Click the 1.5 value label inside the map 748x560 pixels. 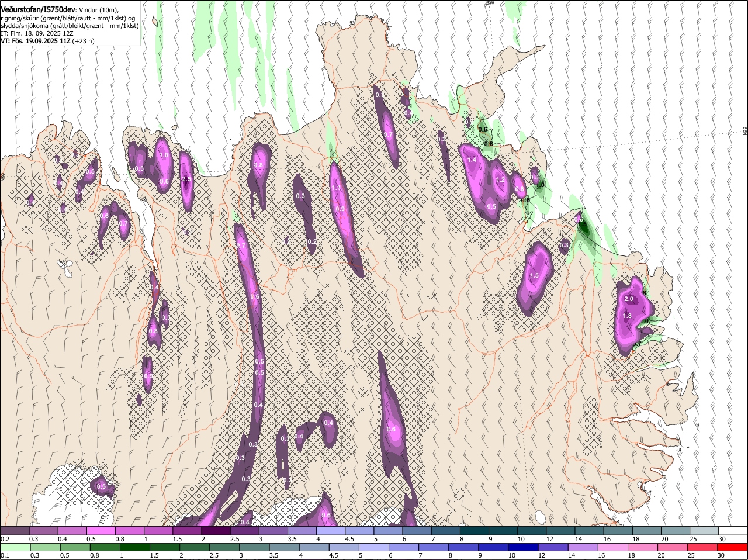(x=534, y=276)
